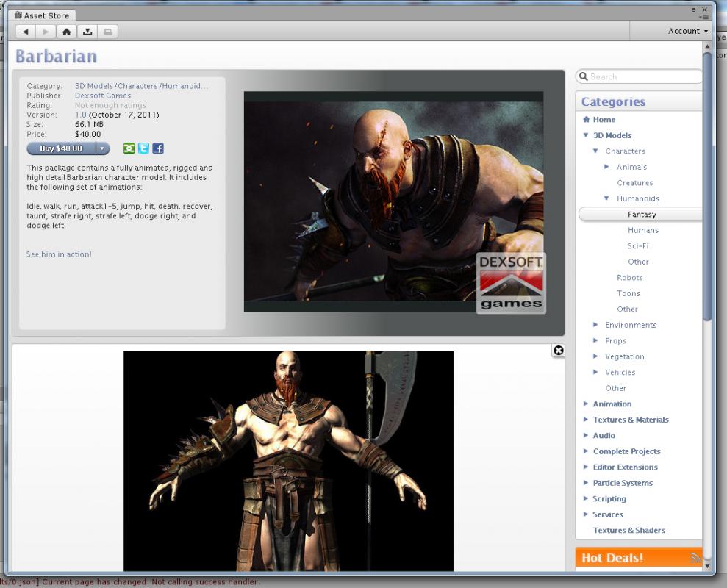This screenshot has width=727, height=588.
Task: Click the search magnifier icon
Action: pos(584,76)
